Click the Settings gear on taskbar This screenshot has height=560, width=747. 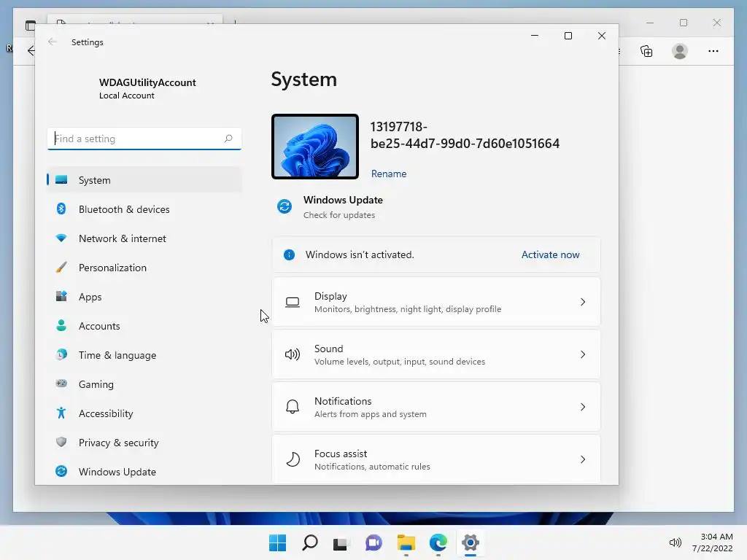(471, 542)
